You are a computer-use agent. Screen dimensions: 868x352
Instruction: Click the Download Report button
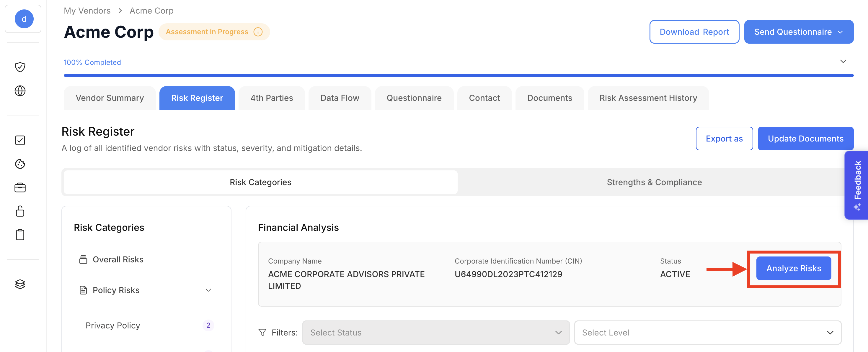pyautogui.click(x=694, y=32)
